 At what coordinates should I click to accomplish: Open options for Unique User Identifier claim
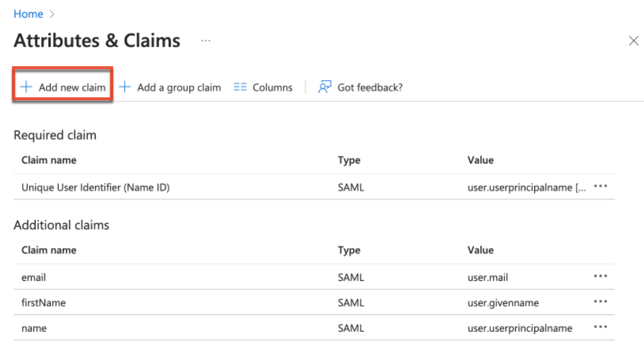(601, 186)
